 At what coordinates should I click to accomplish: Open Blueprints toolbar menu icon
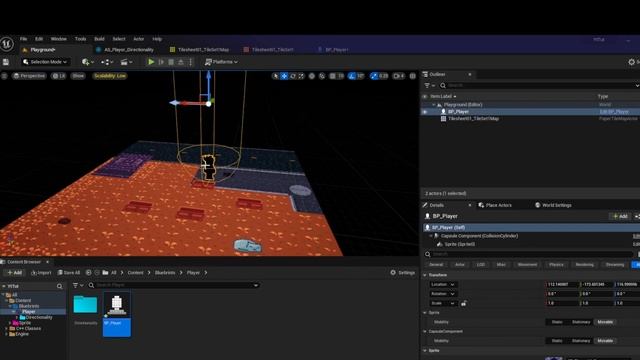click(107, 62)
